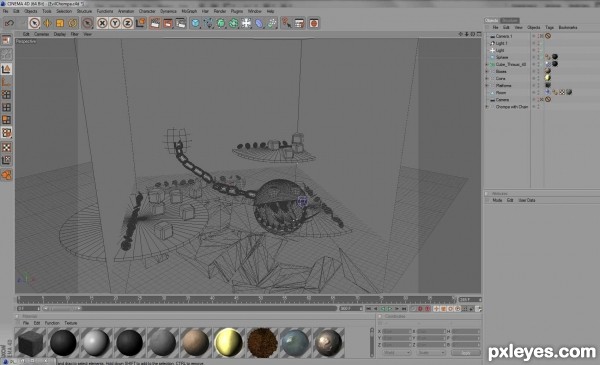Open the deformer objects icon
600x365 pixels.
click(259, 23)
